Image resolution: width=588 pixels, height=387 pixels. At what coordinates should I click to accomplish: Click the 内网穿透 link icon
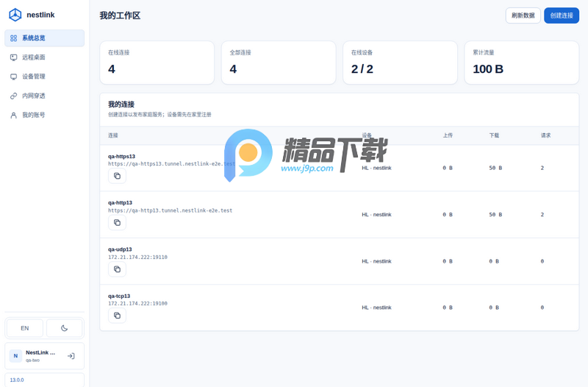pyautogui.click(x=13, y=96)
